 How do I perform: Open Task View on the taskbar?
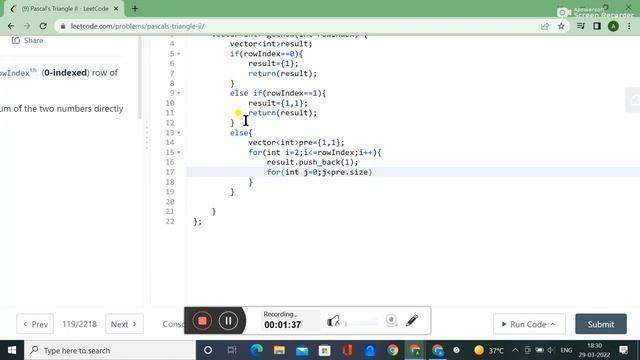(x=232, y=350)
